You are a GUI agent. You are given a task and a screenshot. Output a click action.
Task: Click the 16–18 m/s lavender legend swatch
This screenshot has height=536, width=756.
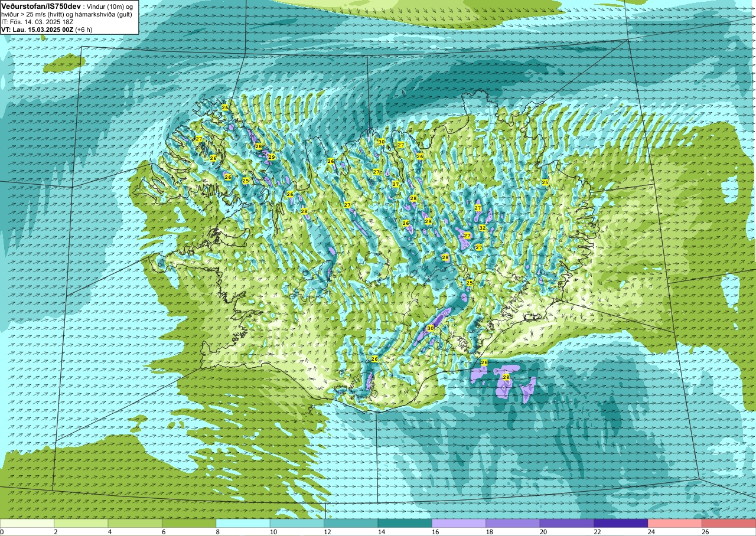(459, 523)
